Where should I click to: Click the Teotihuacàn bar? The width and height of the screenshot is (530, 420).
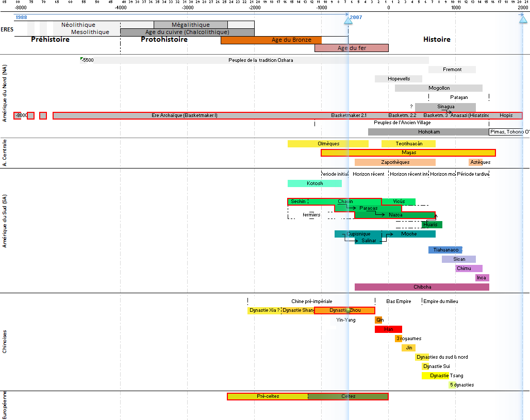pyautogui.click(x=408, y=144)
